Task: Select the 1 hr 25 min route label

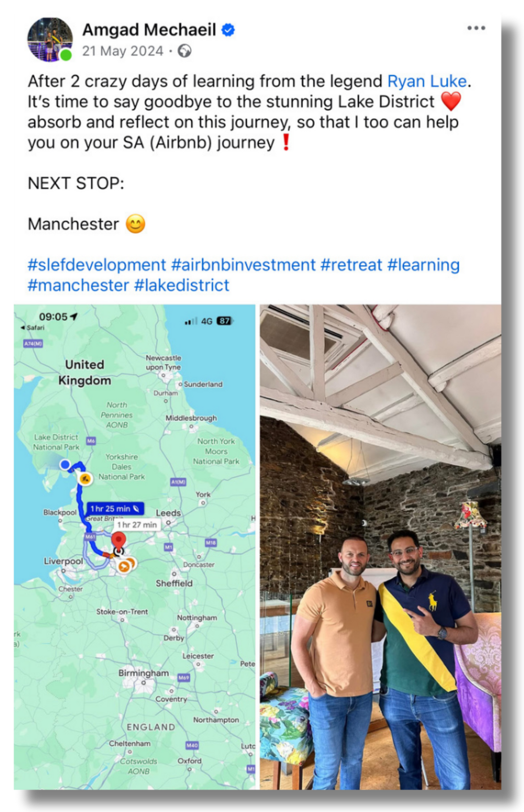Action: pos(115,509)
